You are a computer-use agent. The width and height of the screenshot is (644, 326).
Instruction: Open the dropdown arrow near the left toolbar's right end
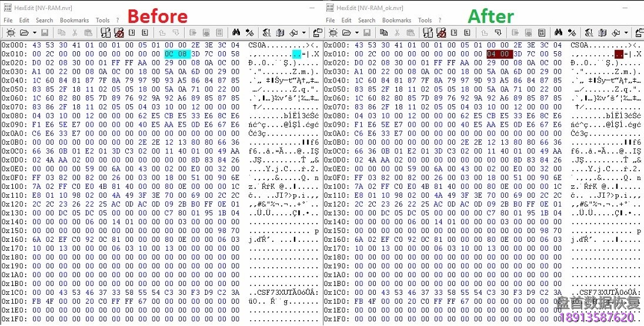tap(304, 33)
